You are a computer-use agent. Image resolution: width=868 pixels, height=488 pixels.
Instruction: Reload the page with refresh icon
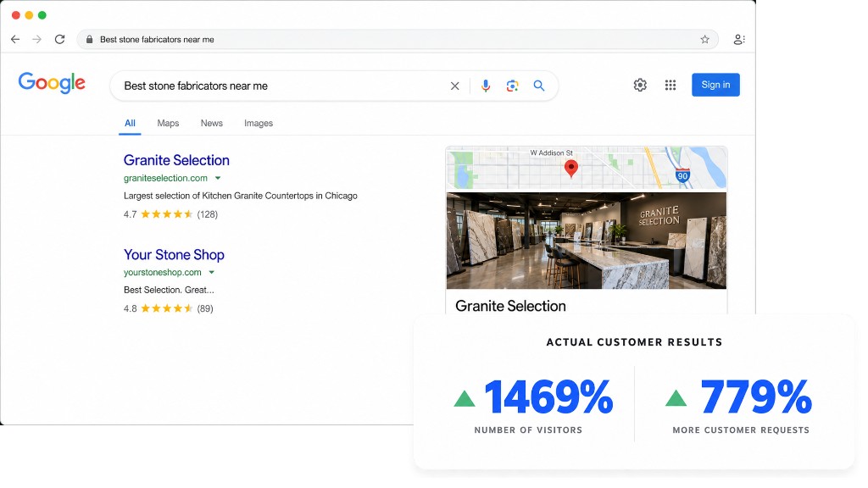60,39
